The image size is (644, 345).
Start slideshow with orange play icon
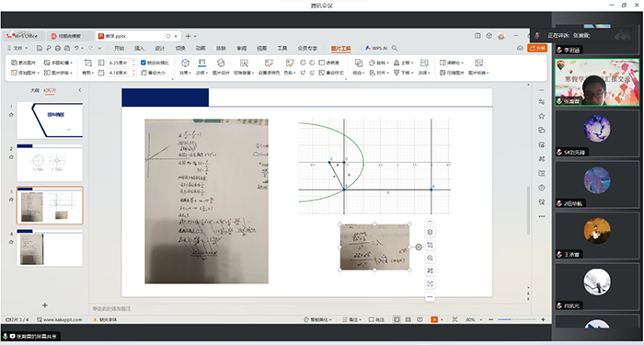tap(434, 319)
